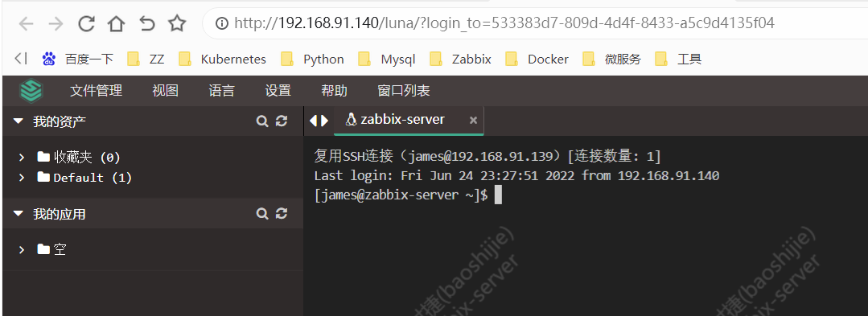Refresh the 我的应用 application tree

(282, 214)
